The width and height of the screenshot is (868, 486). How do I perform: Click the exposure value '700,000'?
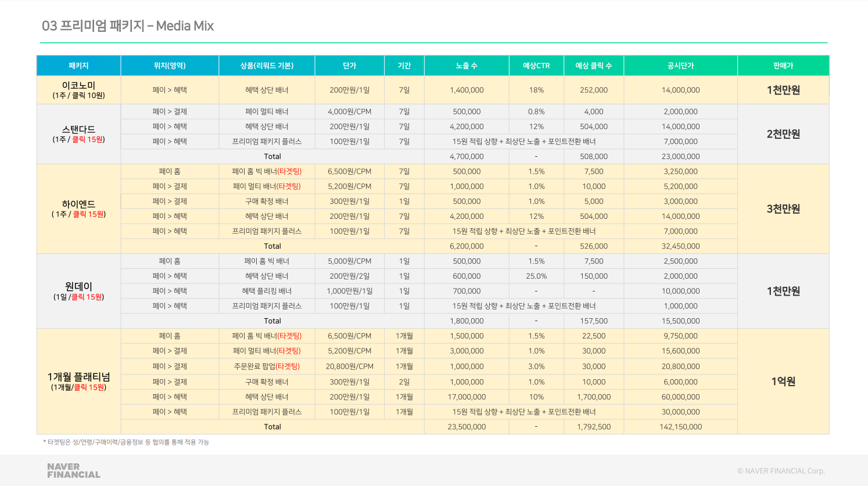[467, 291]
